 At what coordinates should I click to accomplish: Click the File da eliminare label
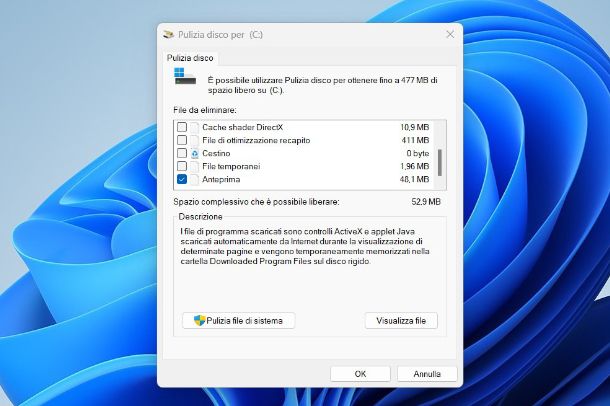(x=205, y=110)
